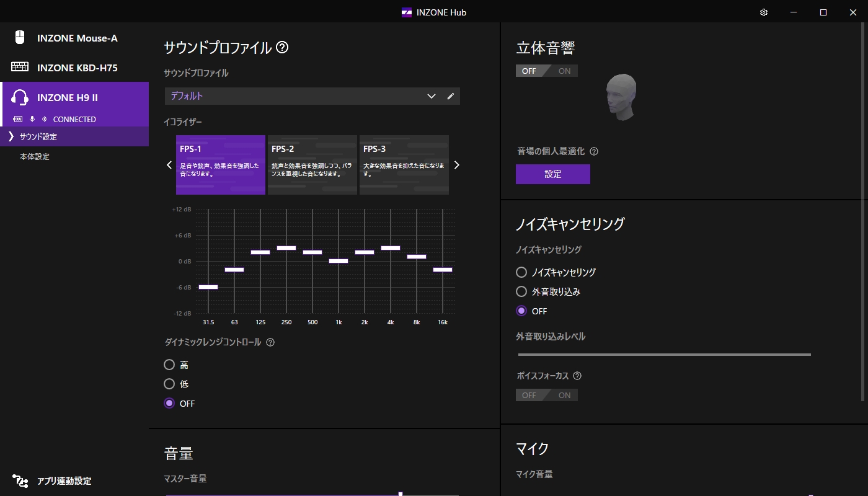Choose FPS-3 equalizer preset card

click(404, 165)
